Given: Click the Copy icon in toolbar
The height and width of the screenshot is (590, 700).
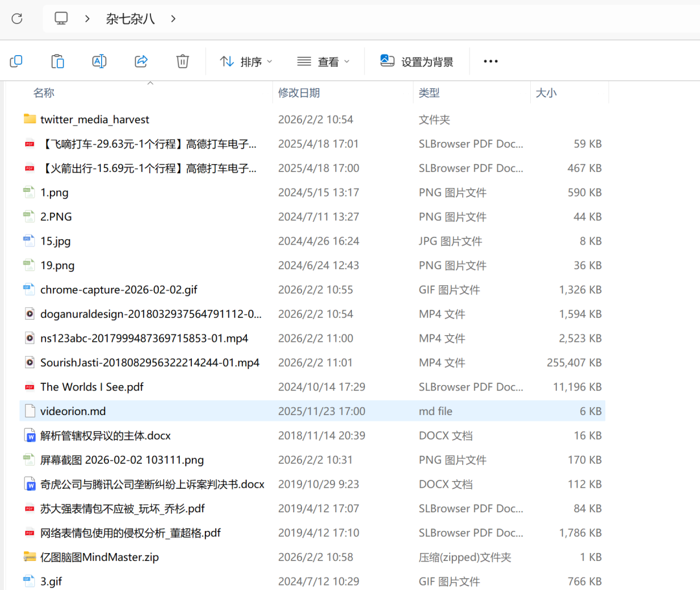Looking at the screenshot, I should 16,62.
